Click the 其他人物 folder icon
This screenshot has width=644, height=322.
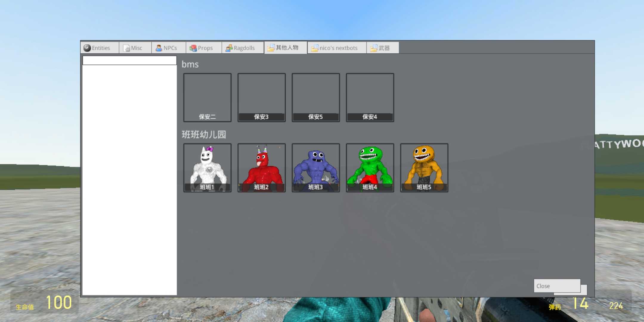click(271, 48)
